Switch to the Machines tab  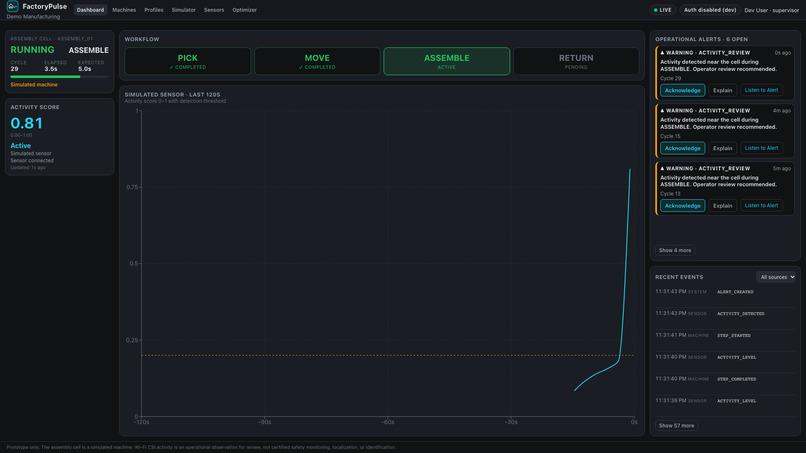pos(124,10)
